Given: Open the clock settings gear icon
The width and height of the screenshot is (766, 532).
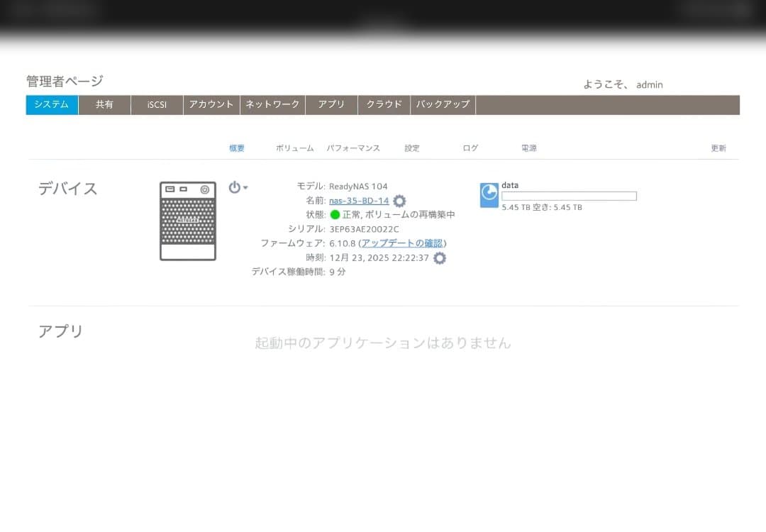Looking at the screenshot, I should pyautogui.click(x=439, y=257).
